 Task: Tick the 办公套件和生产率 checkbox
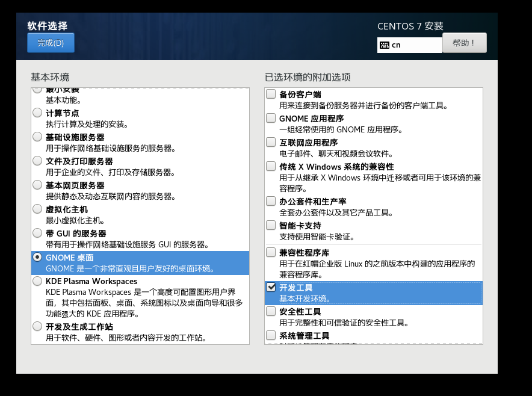[x=271, y=201]
